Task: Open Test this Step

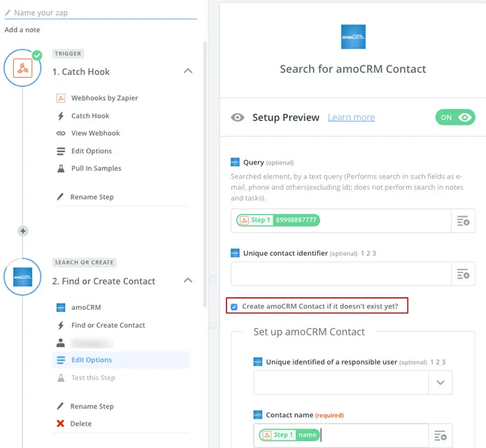Action: click(x=93, y=378)
